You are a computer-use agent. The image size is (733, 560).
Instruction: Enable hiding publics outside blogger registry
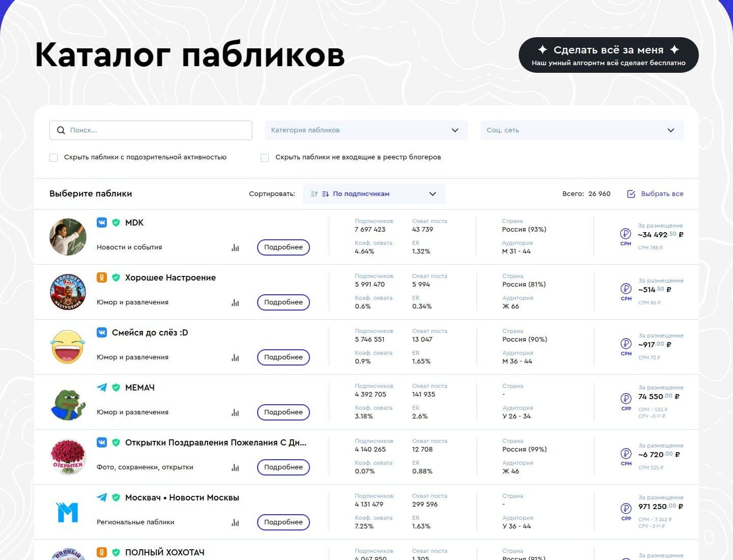[x=265, y=158]
